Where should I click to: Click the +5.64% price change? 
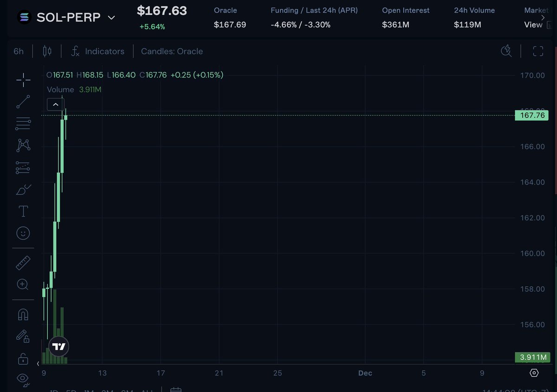pyautogui.click(x=152, y=27)
